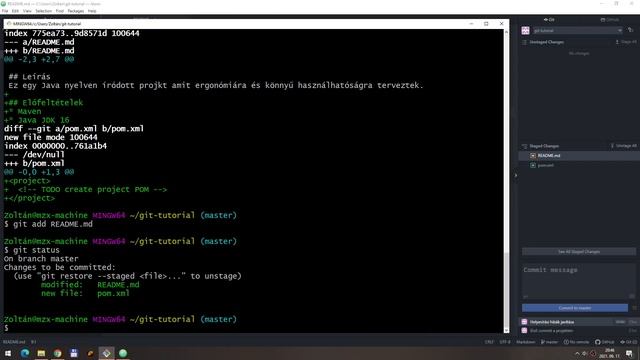Image resolution: width=640 pixels, height=360 pixels.
Task: Click the pink avatar icon beside repository selector
Action: coord(525,31)
